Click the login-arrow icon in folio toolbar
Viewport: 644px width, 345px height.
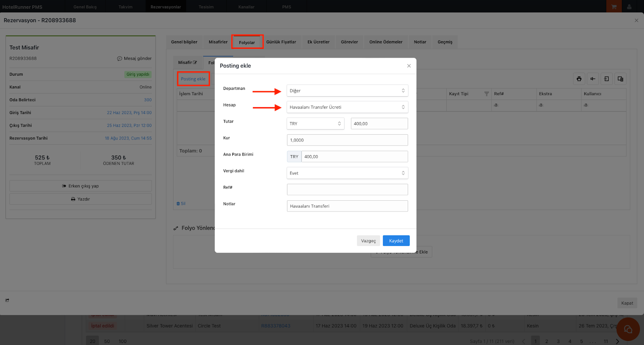pyautogui.click(x=606, y=79)
